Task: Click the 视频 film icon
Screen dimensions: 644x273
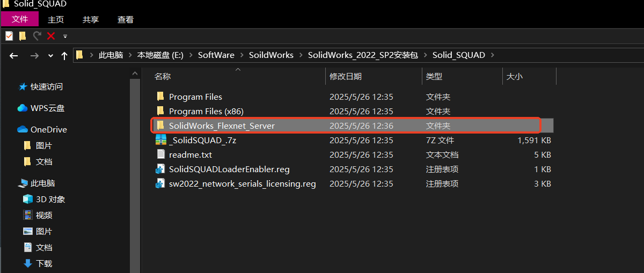Action: (x=28, y=215)
